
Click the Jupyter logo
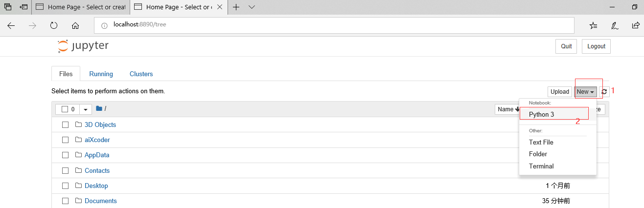(x=83, y=46)
